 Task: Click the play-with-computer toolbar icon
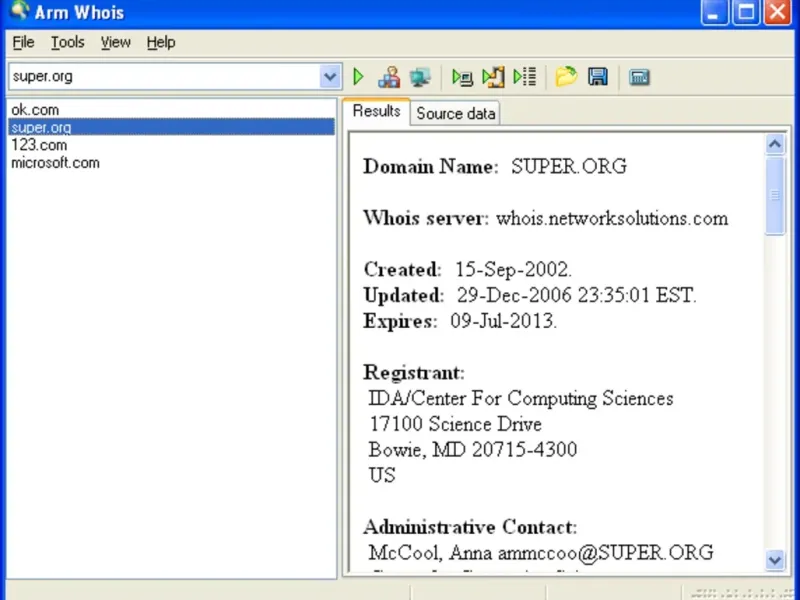(462, 77)
